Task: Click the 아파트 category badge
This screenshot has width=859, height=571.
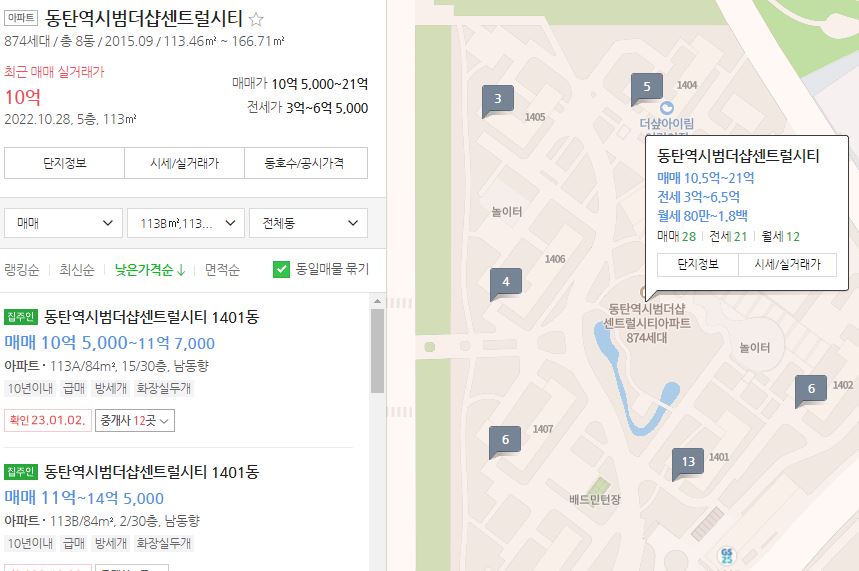Action: [21, 18]
